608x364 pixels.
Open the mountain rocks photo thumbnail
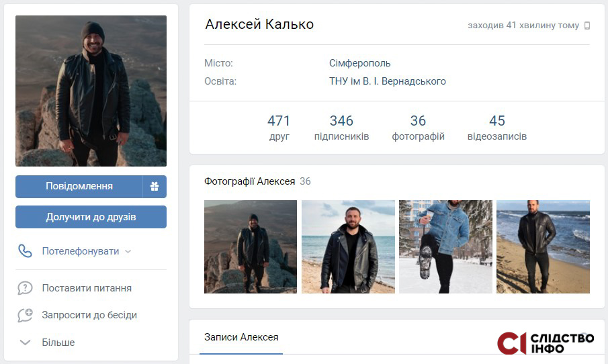[251, 246]
